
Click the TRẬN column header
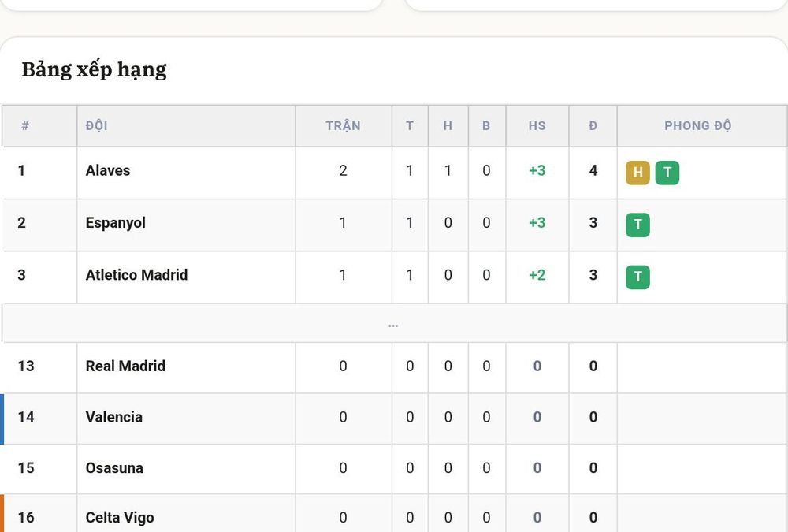(343, 125)
